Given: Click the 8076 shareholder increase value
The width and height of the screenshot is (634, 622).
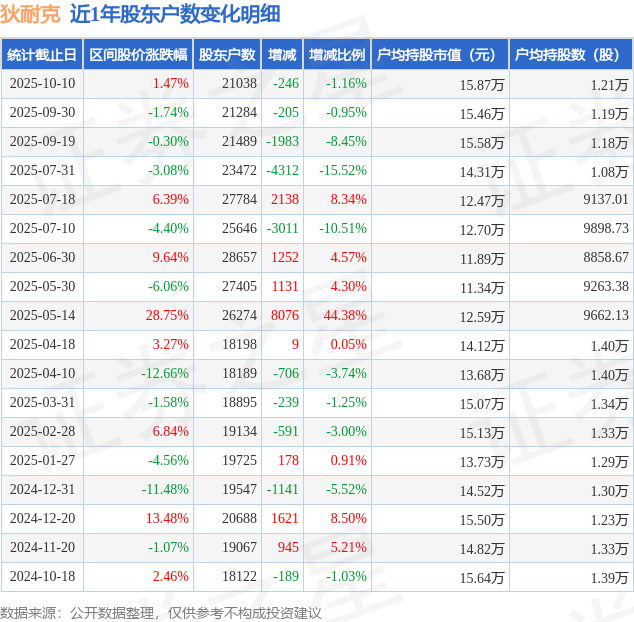Looking at the screenshot, I should (285, 316).
